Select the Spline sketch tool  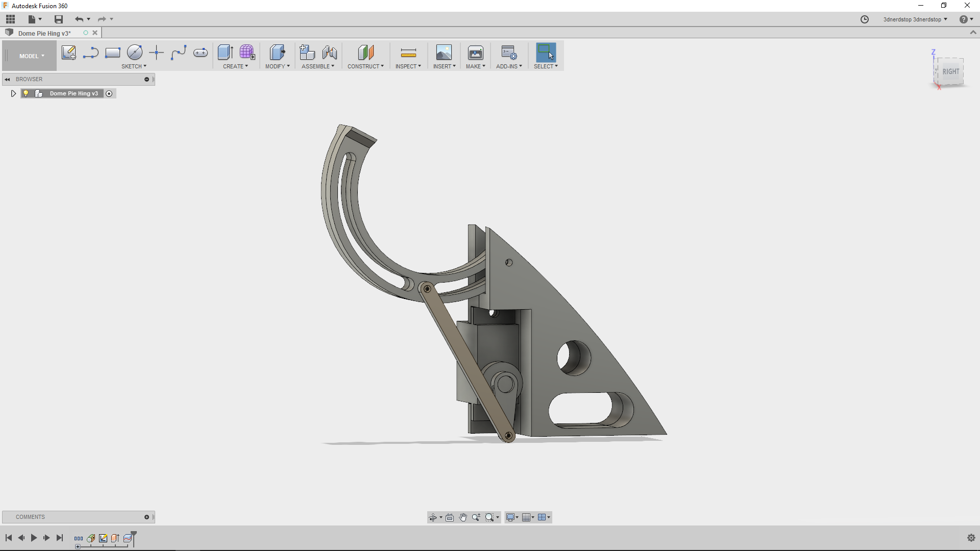179,52
